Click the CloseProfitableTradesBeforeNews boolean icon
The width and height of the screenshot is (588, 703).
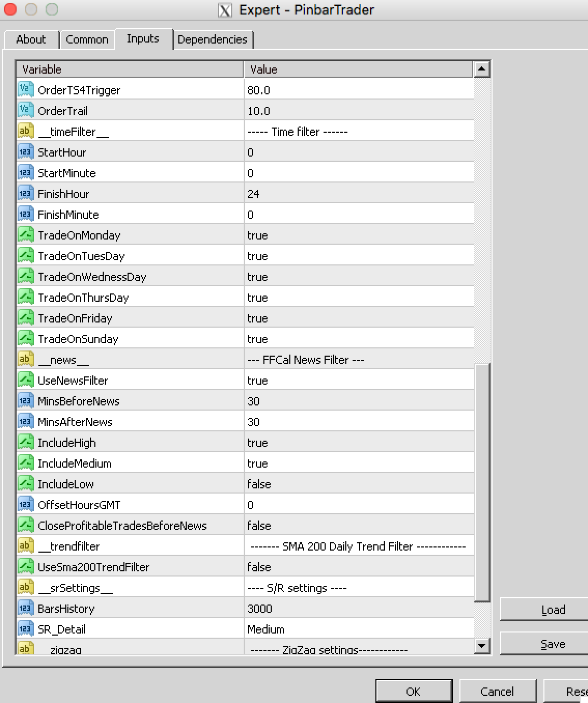point(25,525)
